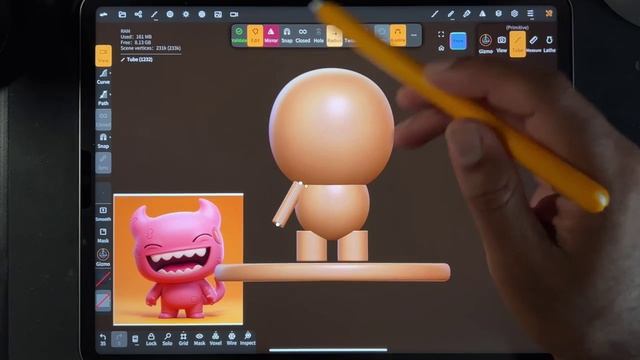Open the Voxel remesh options
The image size is (640, 360).
(215, 339)
